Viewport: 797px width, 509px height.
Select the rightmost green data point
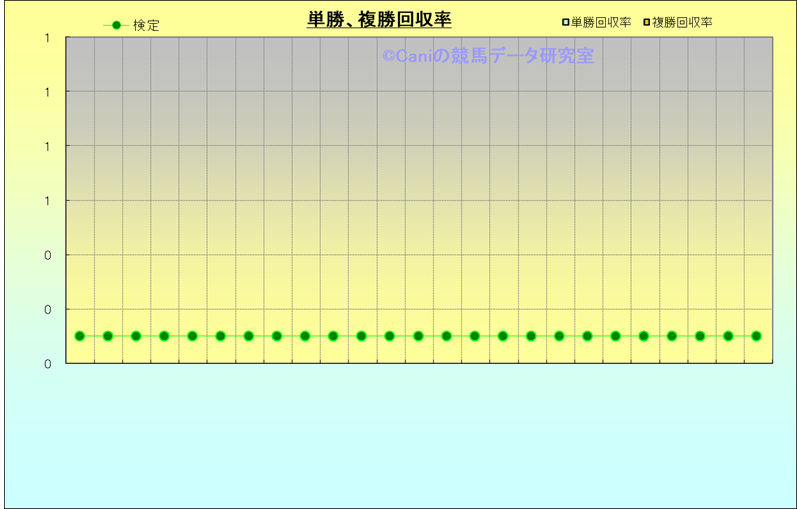point(756,336)
